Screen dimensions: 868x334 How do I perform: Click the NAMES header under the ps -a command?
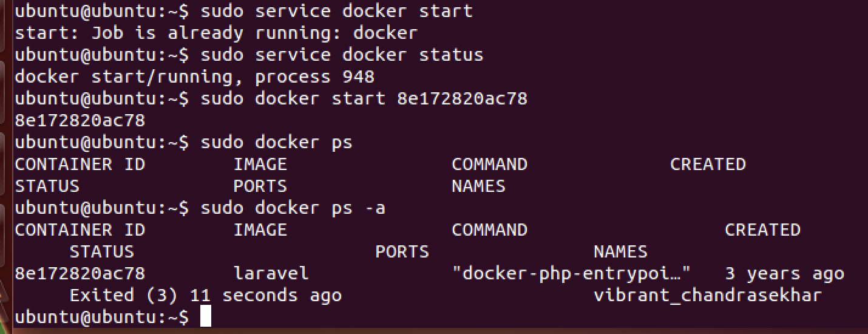tap(620, 251)
